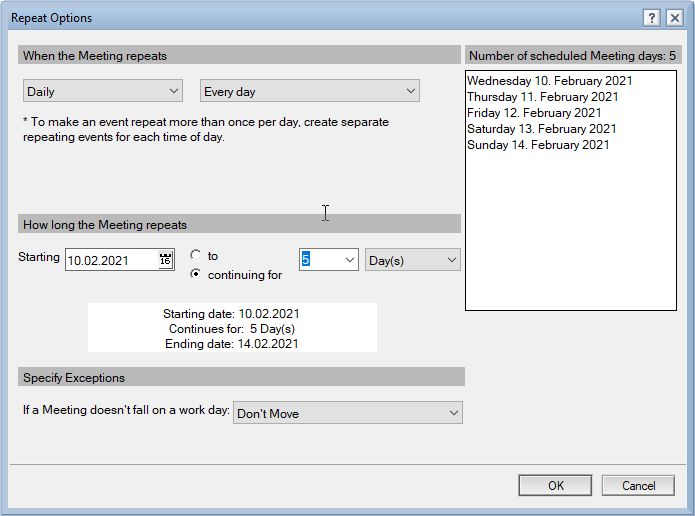
Task: Open the 'Every day' interval dropdown
Action: 310,91
